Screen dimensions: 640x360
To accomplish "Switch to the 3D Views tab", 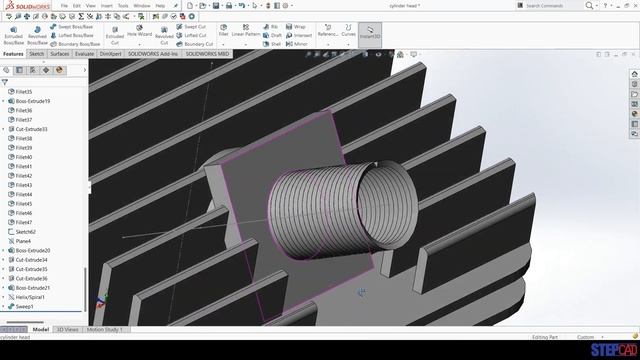I will (67, 329).
